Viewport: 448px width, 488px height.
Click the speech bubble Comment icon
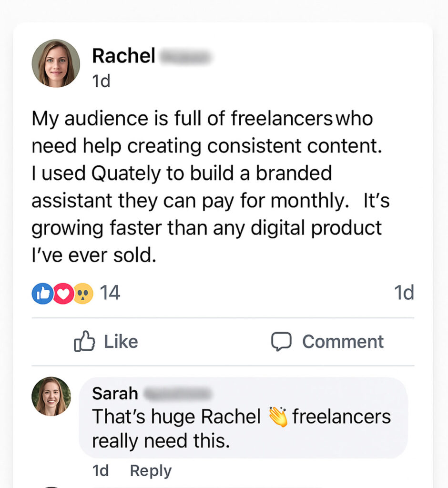pos(281,341)
